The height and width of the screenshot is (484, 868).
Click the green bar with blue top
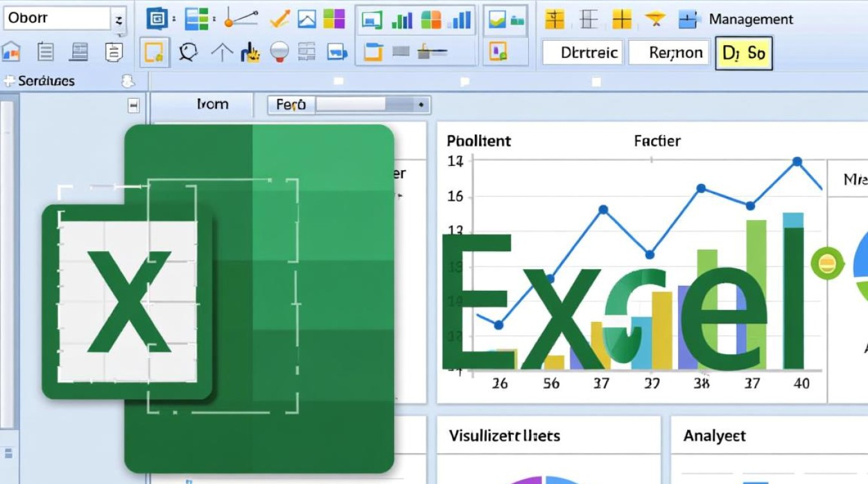793,290
